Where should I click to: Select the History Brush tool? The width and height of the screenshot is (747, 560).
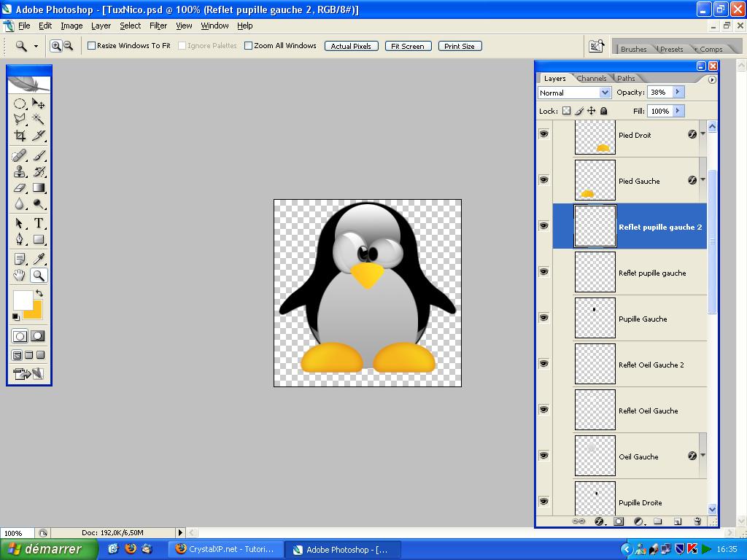(38, 171)
